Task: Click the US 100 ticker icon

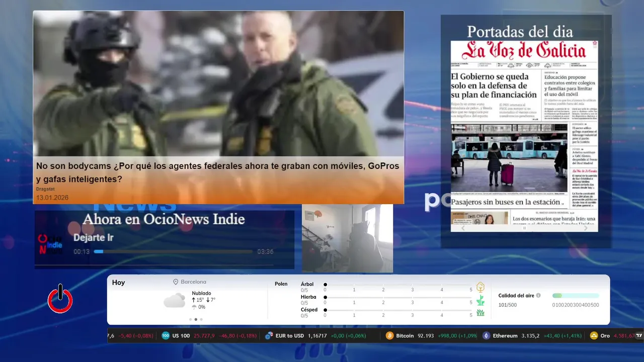Action: tap(166, 336)
